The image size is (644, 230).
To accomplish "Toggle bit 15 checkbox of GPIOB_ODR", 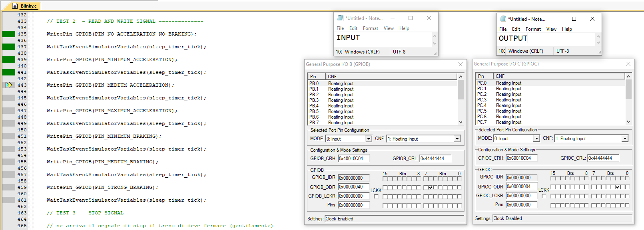I will pos(385,187).
